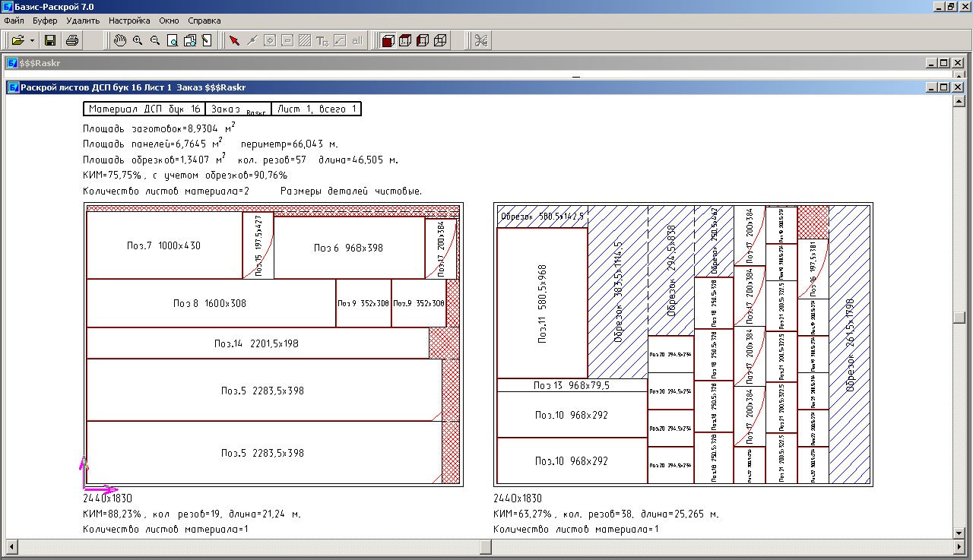Save the layout with the floppy disk icon
Image resolution: width=973 pixels, height=560 pixels.
point(50,40)
